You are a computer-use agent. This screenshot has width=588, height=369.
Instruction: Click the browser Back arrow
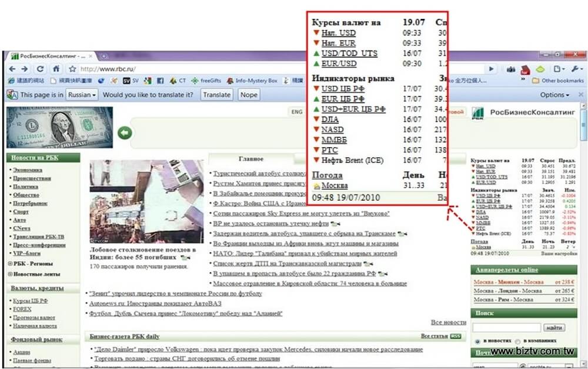(12, 69)
